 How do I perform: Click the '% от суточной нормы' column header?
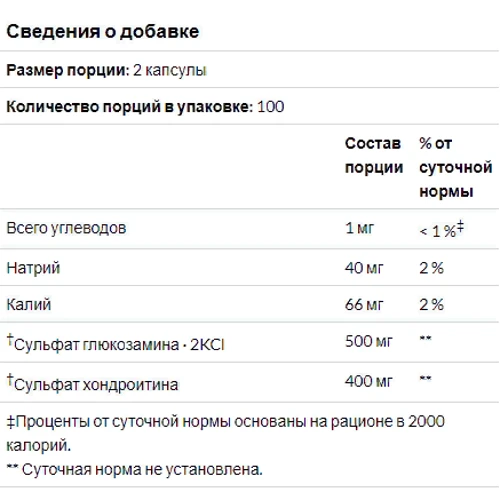[456, 167]
